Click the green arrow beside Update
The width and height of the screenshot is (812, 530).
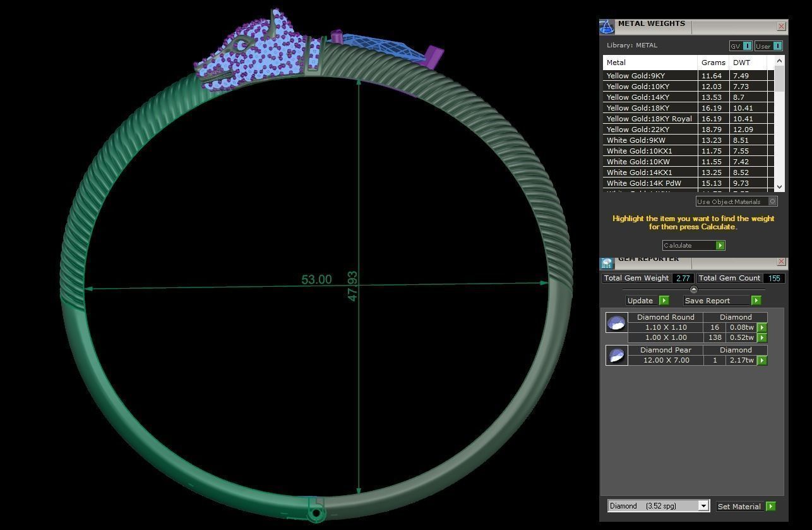[664, 301]
